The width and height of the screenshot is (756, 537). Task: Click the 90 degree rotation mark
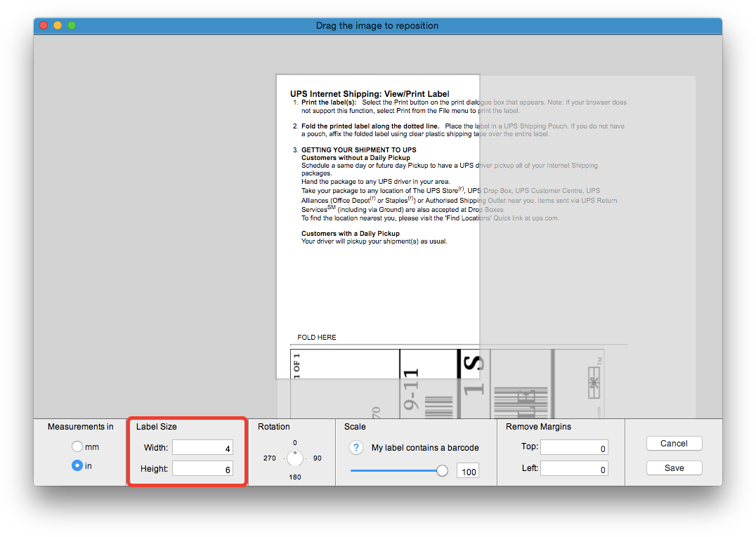pyautogui.click(x=317, y=458)
